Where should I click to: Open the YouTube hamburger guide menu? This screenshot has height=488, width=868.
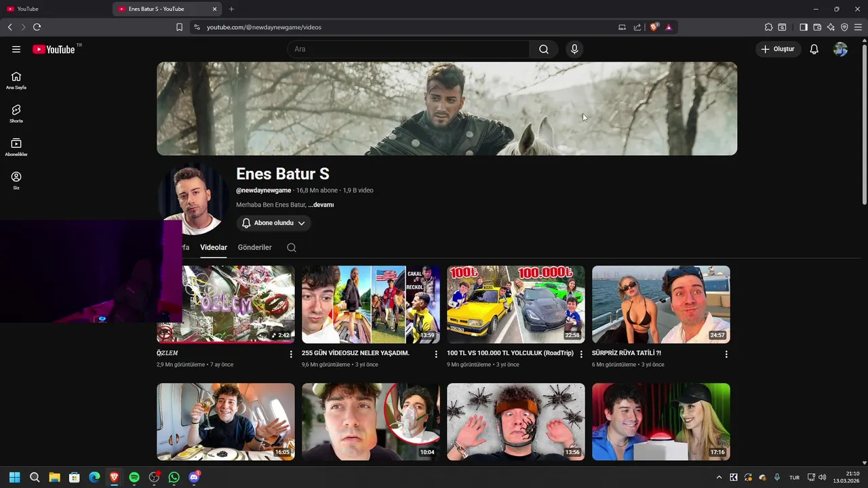click(x=16, y=49)
